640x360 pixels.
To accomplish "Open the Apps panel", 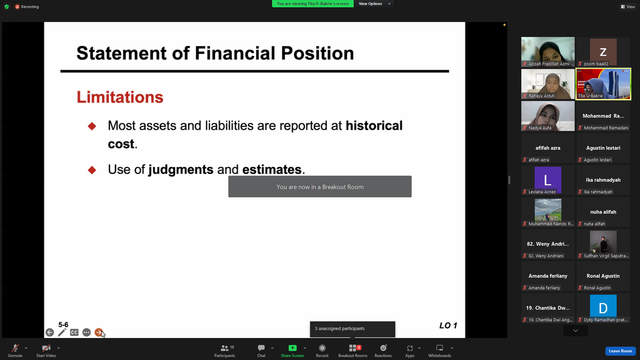I will click(410, 350).
